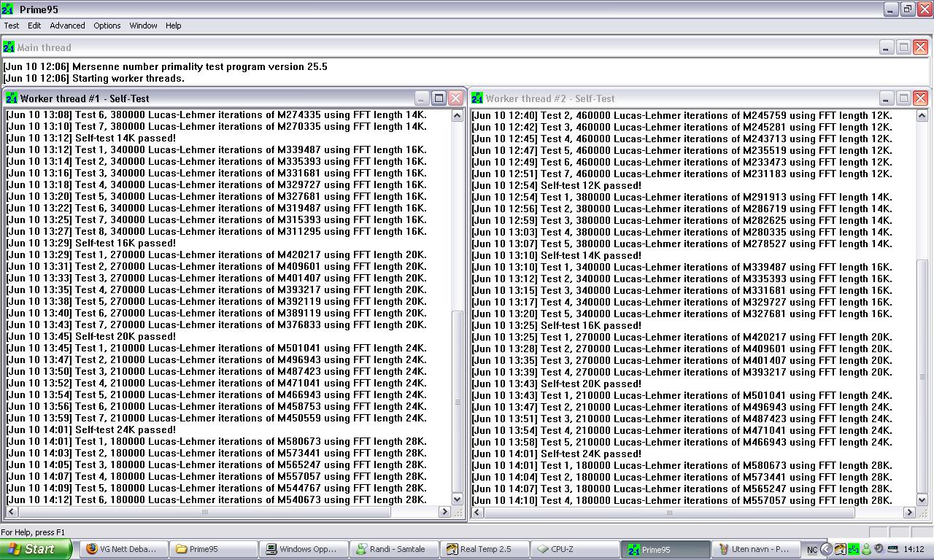Show hidden tray icons with the chevron
Screen dimensions: 934x560
(826, 549)
